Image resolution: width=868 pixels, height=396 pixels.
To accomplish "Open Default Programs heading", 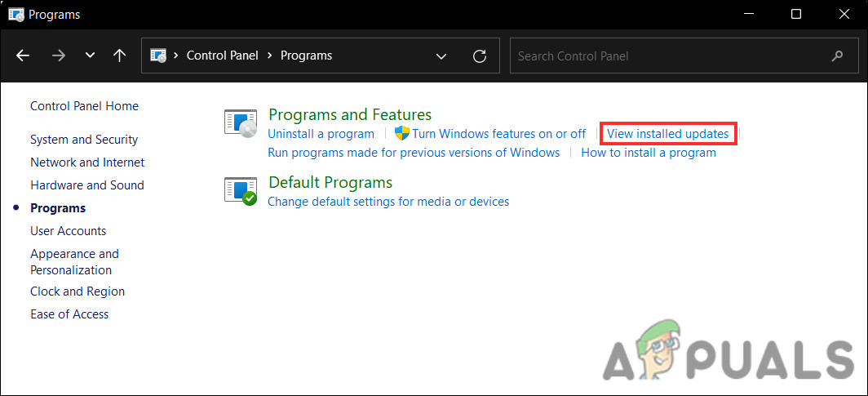I will point(330,182).
